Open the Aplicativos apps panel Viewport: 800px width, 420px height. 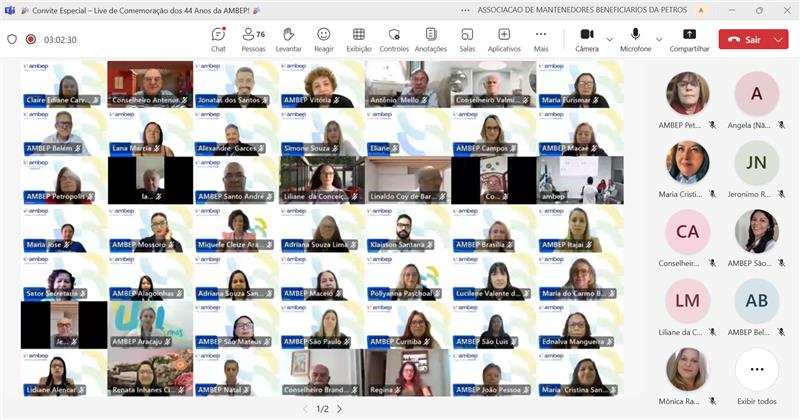click(504, 38)
